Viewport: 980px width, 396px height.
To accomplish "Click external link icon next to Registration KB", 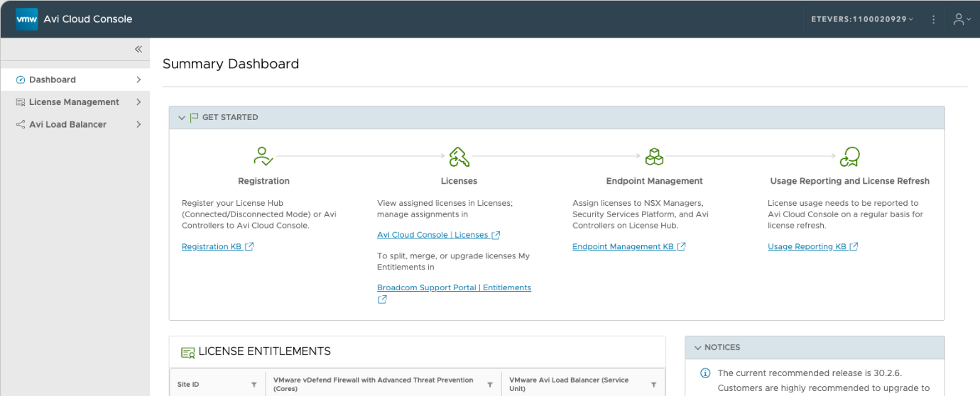I will pyautogui.click(x=249, y=247).
